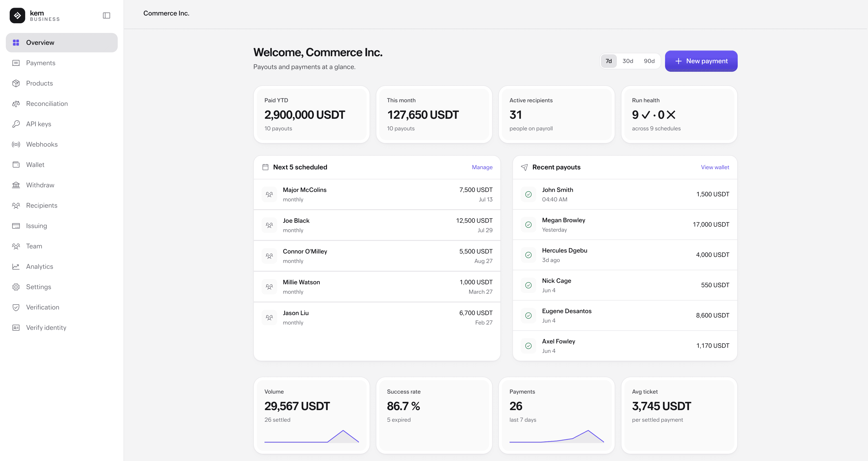The height and width of the screenshot is (461, 868).
Task: Click the calendar icon beside Next 5 scheduled
Action: (x=265, y=167)
